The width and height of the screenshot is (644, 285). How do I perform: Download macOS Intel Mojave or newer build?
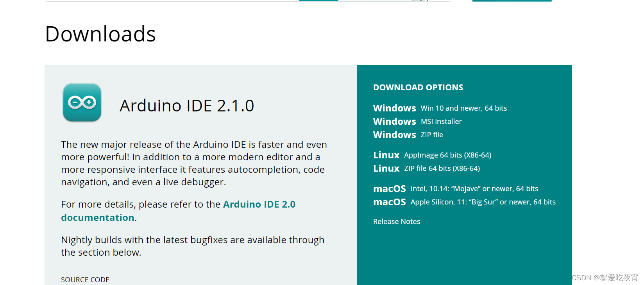[456, 189]
